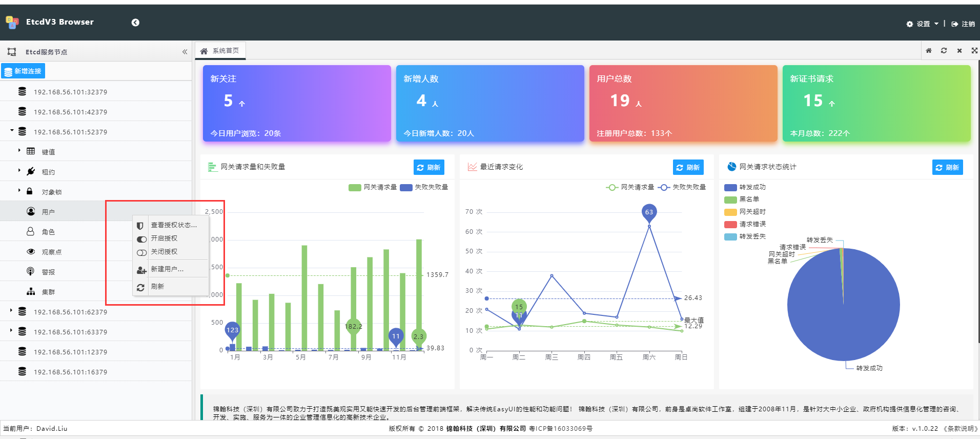Expand the 对象锁 tree node
Image resolution: width=980 pixels, height=439 pixels.
[x=19, y=190]
